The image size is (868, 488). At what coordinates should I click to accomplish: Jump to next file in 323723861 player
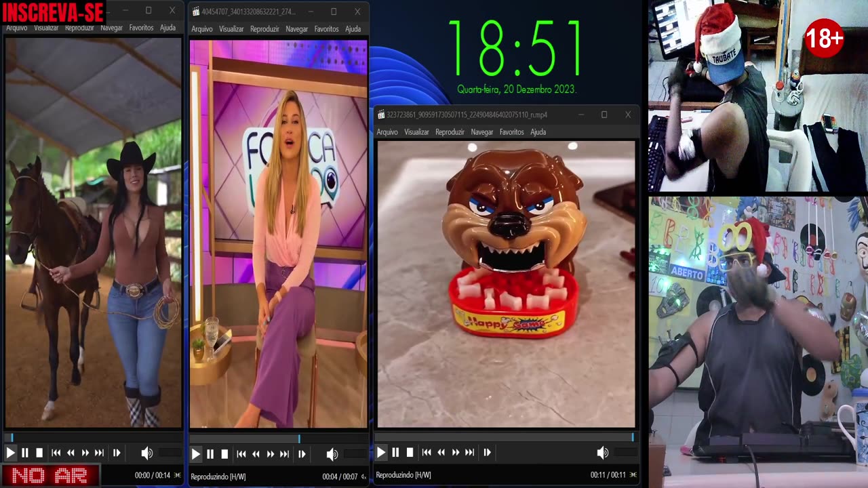pyautogui.click(x=469, y=452)
